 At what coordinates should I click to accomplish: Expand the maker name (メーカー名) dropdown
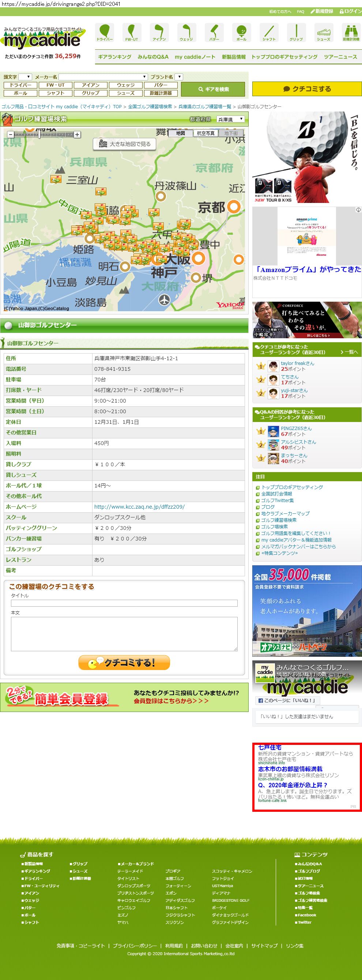point(103,77)
